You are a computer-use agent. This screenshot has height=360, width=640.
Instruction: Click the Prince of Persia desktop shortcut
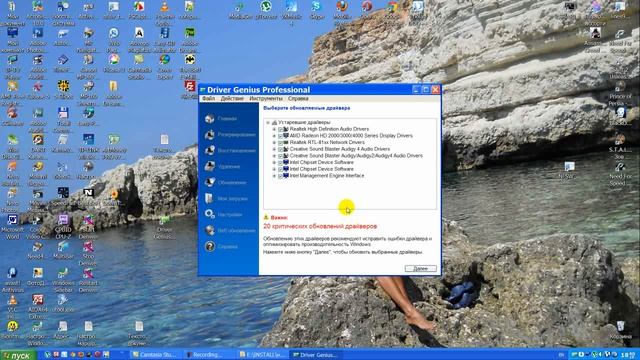(620, 92)
